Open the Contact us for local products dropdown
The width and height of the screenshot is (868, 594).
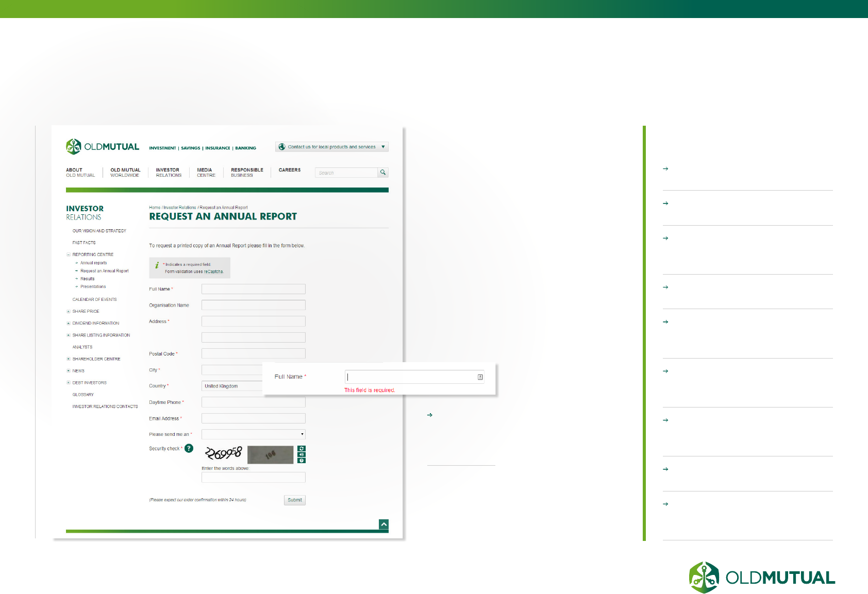[332, 147]
